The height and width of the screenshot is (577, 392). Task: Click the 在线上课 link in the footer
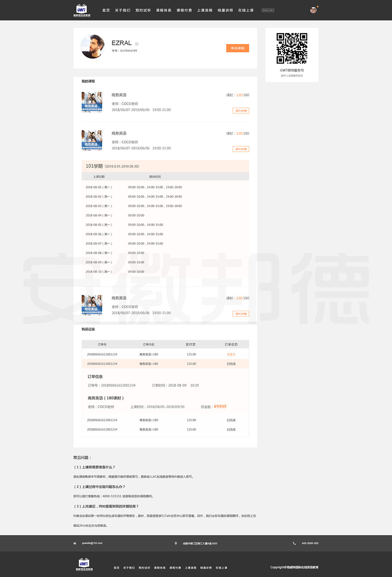tap(221, 568)
